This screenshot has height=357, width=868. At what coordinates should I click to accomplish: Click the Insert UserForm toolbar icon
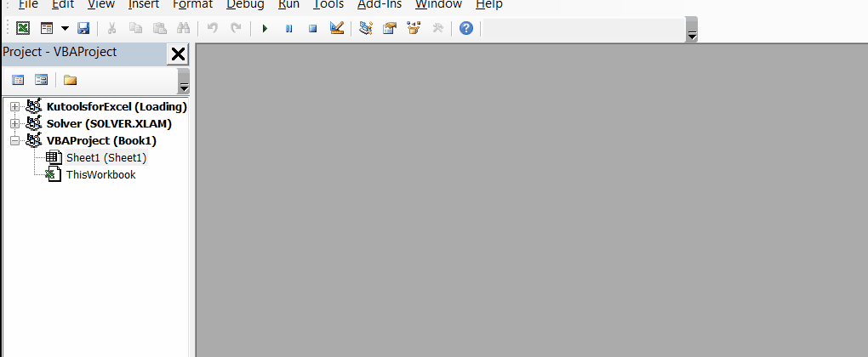click(47, 28)
